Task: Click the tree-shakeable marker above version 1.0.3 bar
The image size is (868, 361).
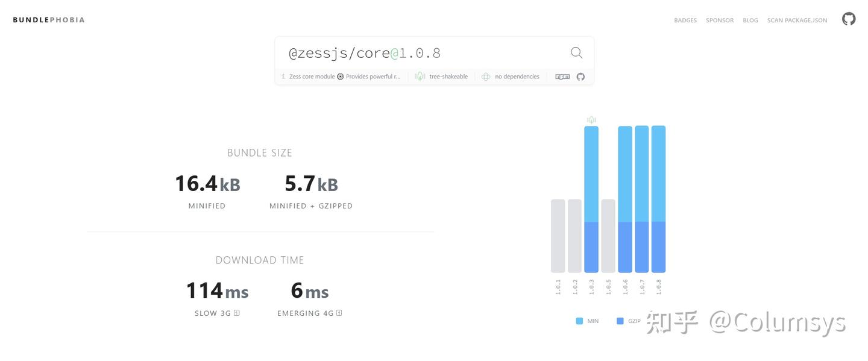Action: point(591,119)
